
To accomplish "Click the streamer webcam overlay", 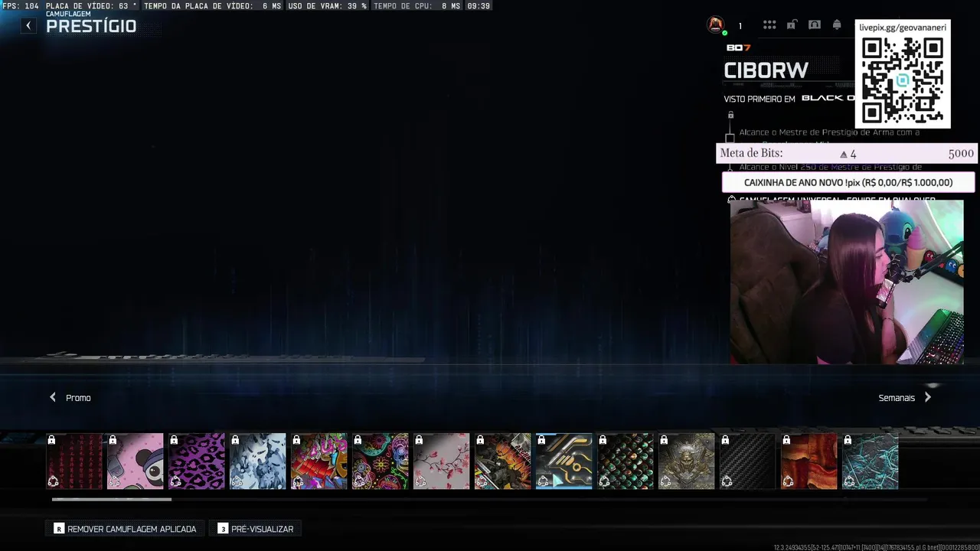I will point(847,282).
